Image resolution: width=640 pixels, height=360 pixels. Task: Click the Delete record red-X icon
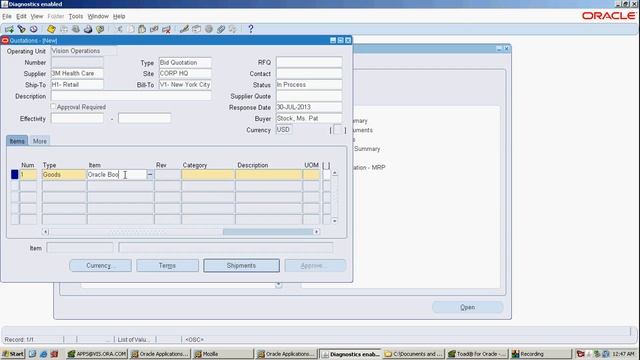point(167,29)
